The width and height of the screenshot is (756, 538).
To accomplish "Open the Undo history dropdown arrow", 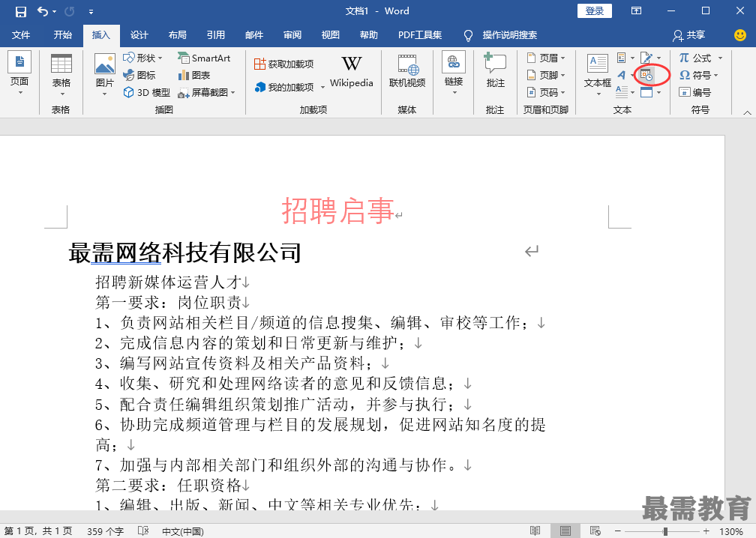I will (x=55, y=11).
